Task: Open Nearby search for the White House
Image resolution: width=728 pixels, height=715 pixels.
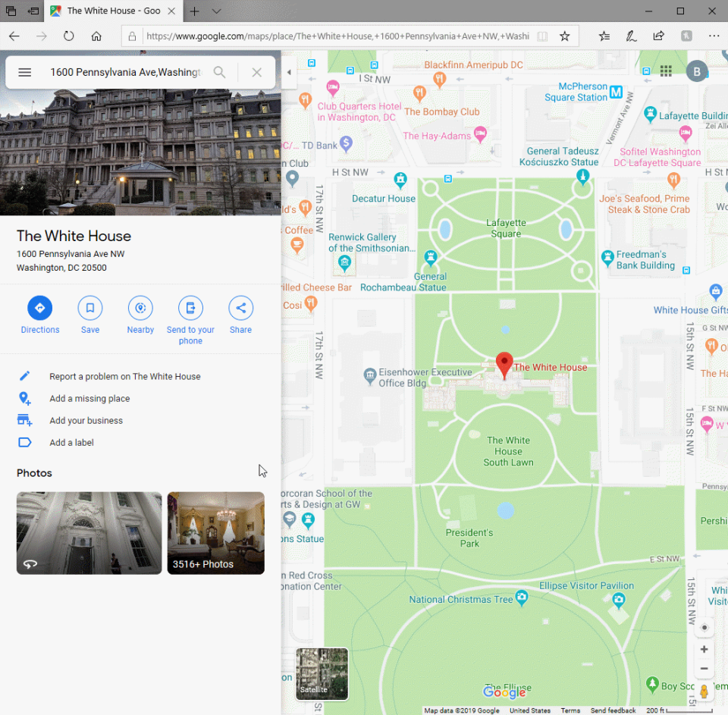Action: point(140,308)
